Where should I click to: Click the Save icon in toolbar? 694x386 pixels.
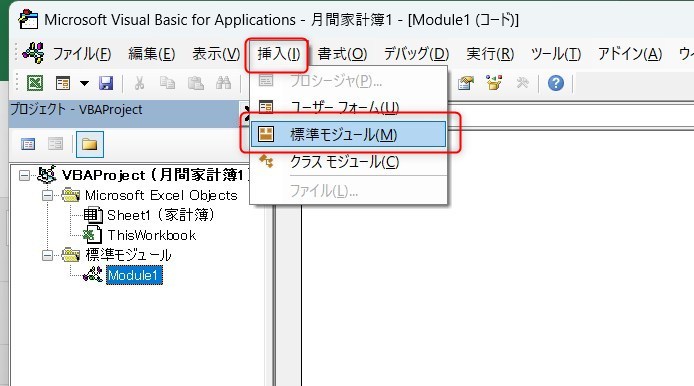click(x=106, y=83)
